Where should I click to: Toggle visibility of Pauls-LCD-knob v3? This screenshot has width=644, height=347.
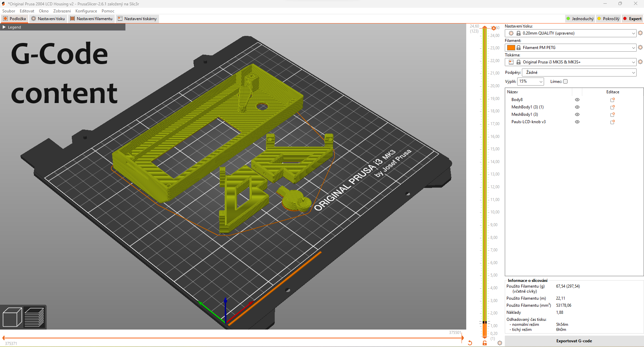[x=577, y=122]
